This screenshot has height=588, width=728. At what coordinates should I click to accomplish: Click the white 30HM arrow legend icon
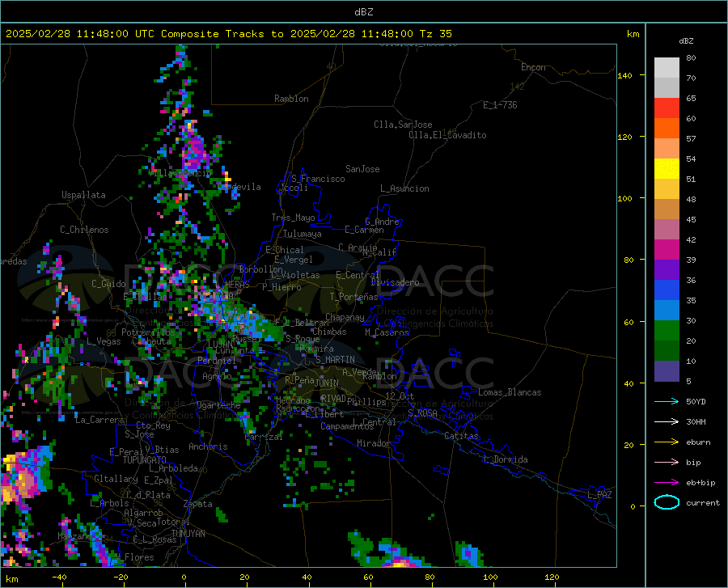[x=667, y=422]
